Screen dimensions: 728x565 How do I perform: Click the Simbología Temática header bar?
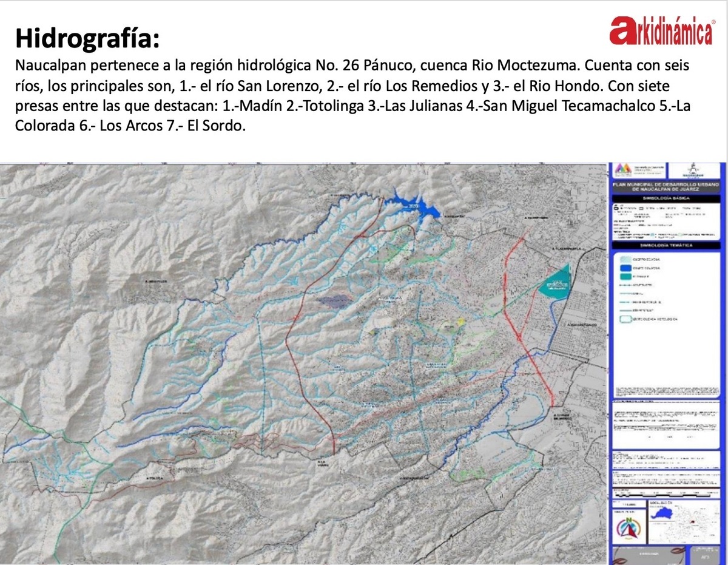point(666,245)
